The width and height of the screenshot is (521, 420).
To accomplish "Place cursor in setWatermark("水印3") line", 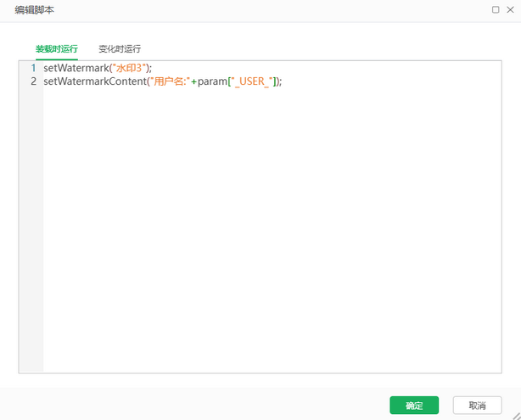I will [98, 68].
